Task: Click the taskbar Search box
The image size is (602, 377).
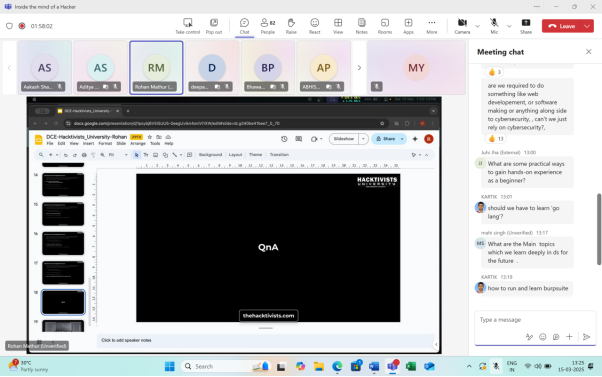Action: click(227, 367)
